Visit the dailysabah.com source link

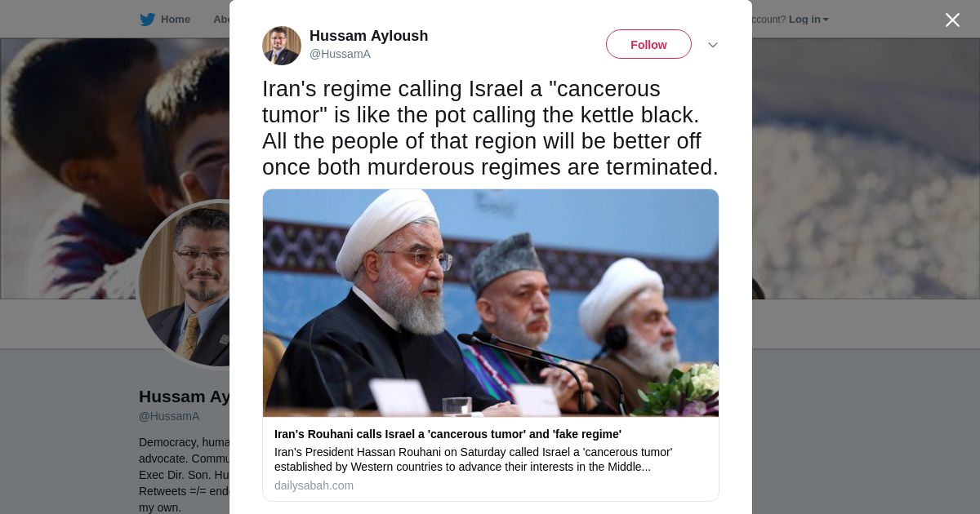(314, 485)
